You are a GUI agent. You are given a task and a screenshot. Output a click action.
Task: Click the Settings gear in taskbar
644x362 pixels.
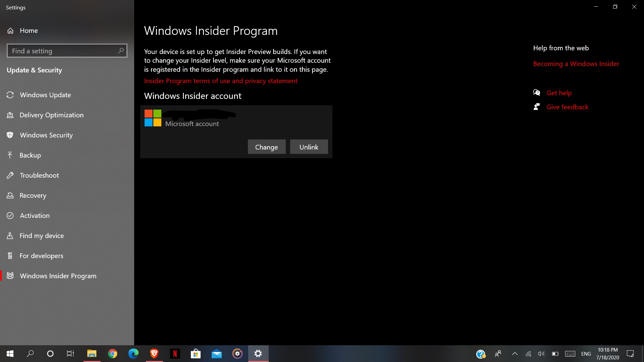pyautogui.click(x=258, y=354)
